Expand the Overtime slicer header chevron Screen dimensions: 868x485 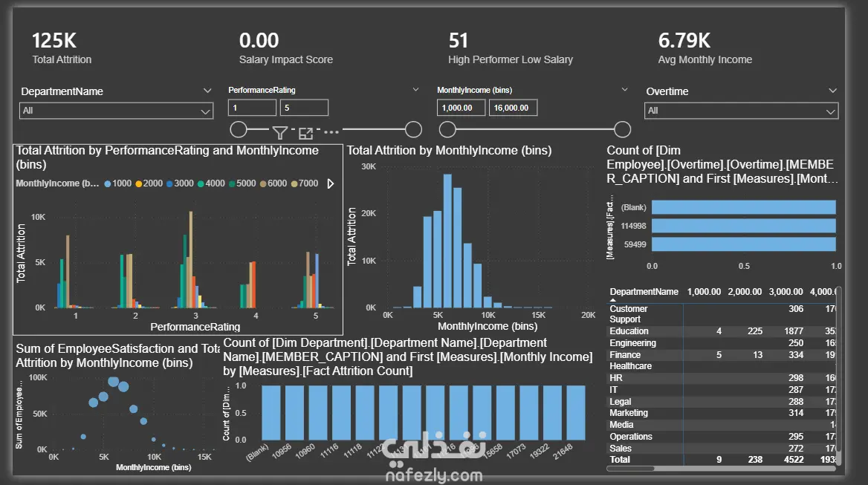pos(832,91)
